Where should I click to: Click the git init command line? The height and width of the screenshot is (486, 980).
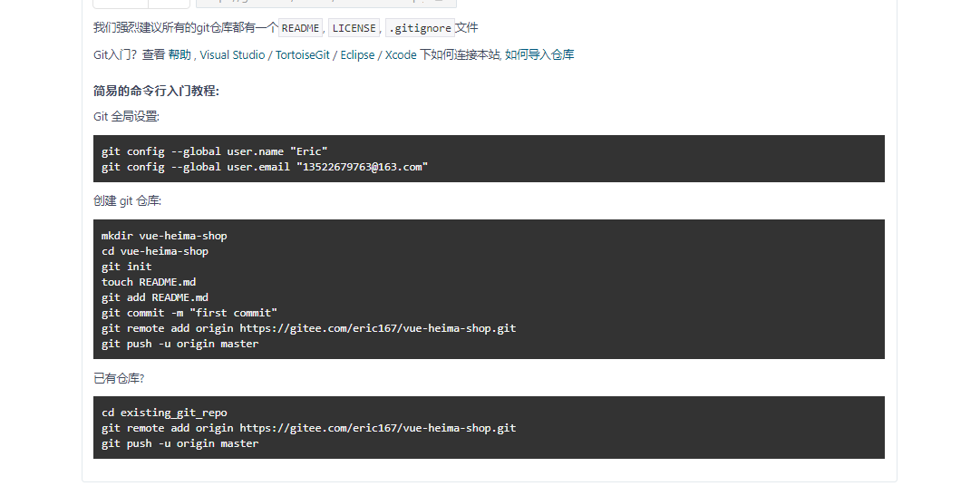click(127, 267)
